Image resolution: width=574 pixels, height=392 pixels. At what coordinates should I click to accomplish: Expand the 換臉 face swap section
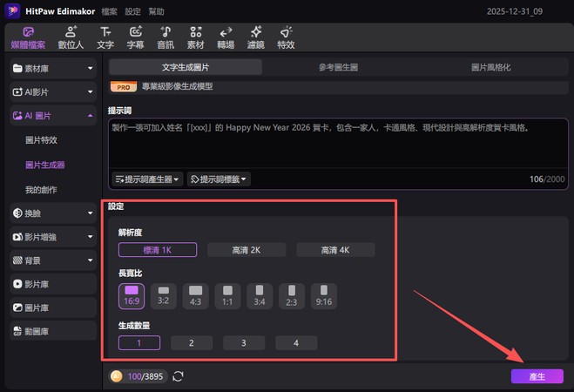(x=53, y=213)
